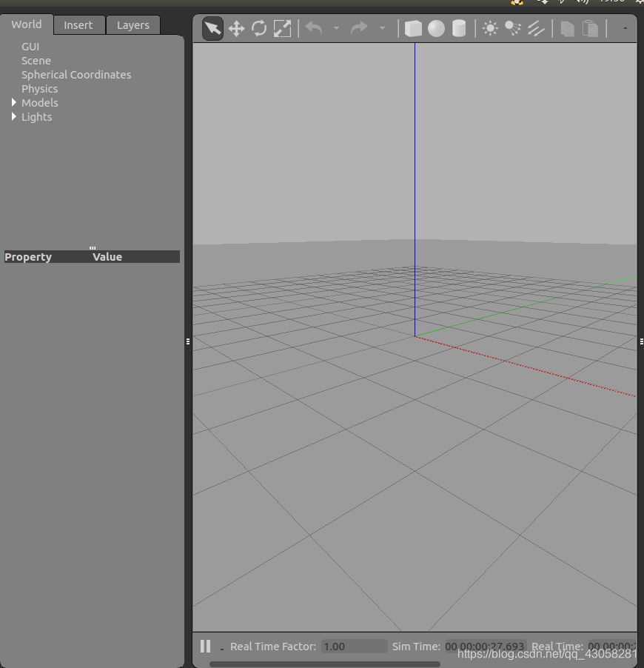
Task: Select Scene in the world tree
Action: (x=36, y=61)
